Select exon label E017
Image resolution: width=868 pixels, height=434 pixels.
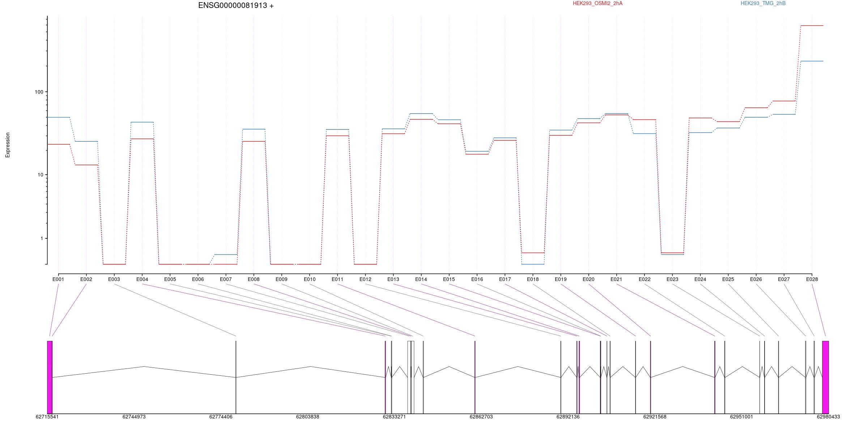pos(505,279)
